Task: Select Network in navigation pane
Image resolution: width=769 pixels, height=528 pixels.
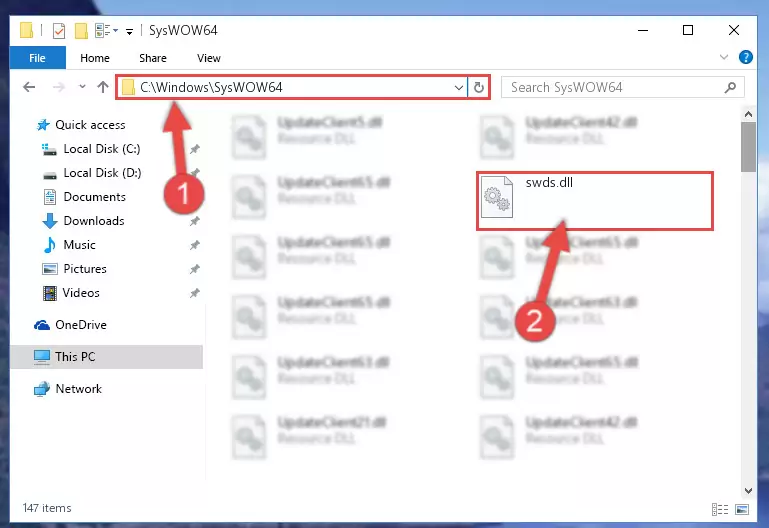Action: [x=78, y=389]
